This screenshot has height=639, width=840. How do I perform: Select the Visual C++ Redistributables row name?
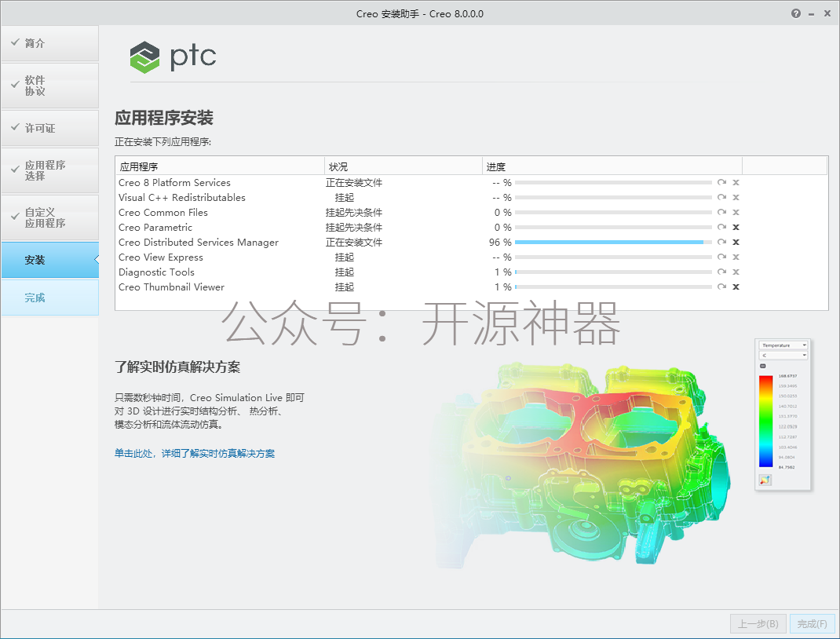pyautogui.click(x=182, y=198)
